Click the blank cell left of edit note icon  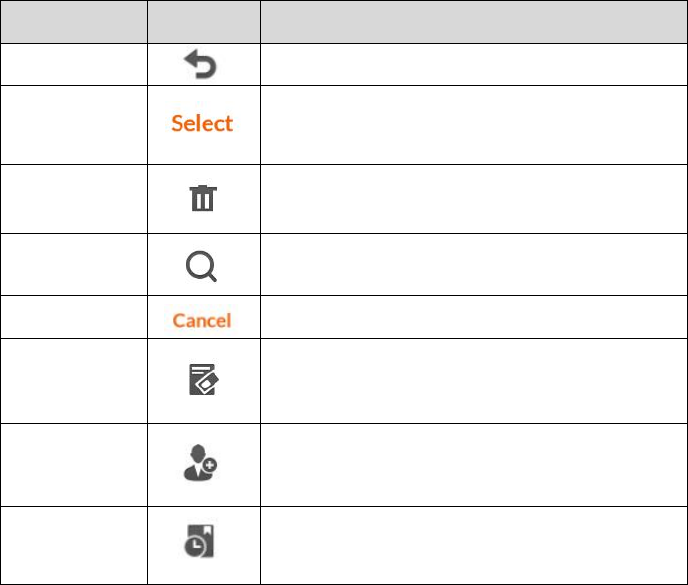[x=73, y=381]
